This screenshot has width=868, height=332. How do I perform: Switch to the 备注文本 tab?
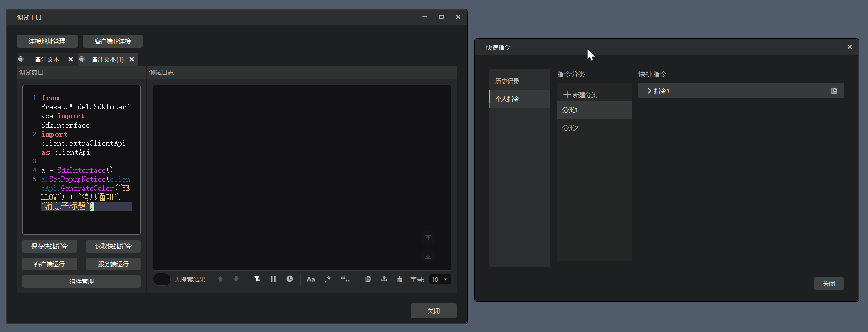47,60
